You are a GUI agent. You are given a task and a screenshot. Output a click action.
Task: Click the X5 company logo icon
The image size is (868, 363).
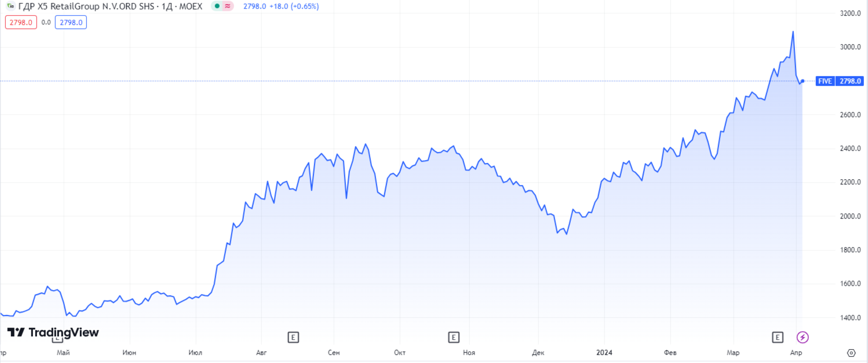(x=10, y=6)
